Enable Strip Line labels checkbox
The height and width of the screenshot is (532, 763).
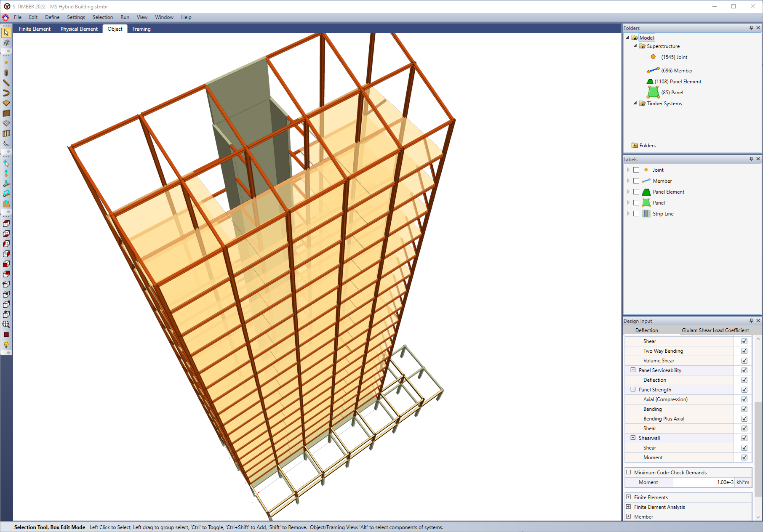(x=636, y=214)
